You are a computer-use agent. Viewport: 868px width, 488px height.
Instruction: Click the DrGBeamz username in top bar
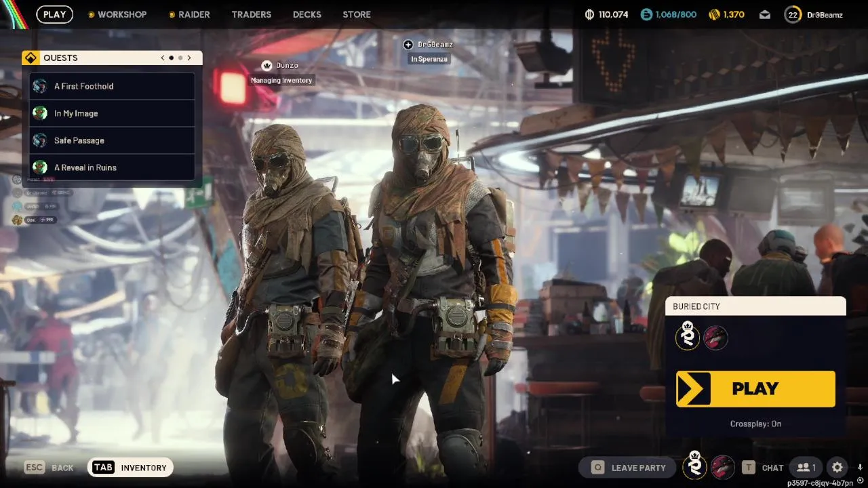(825, 14)
